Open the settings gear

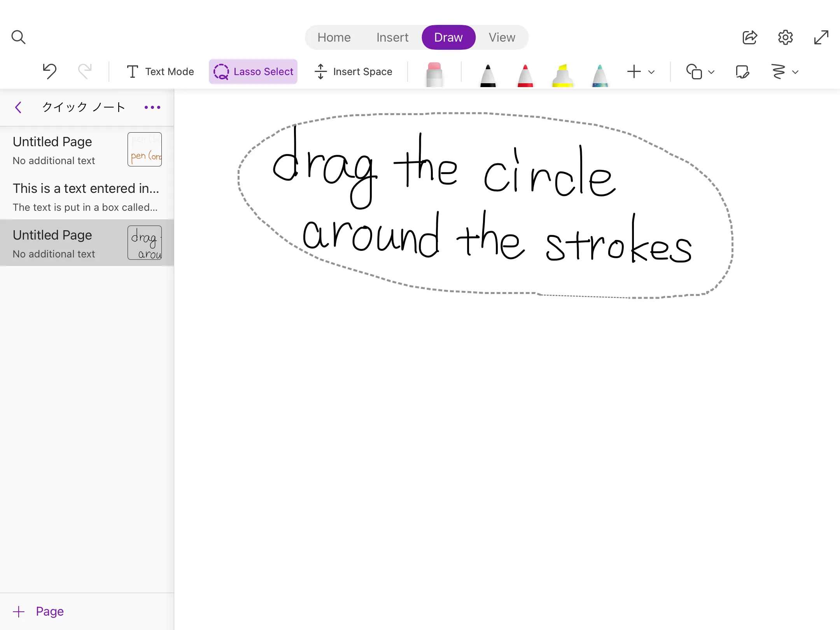[x=785, y=37]
